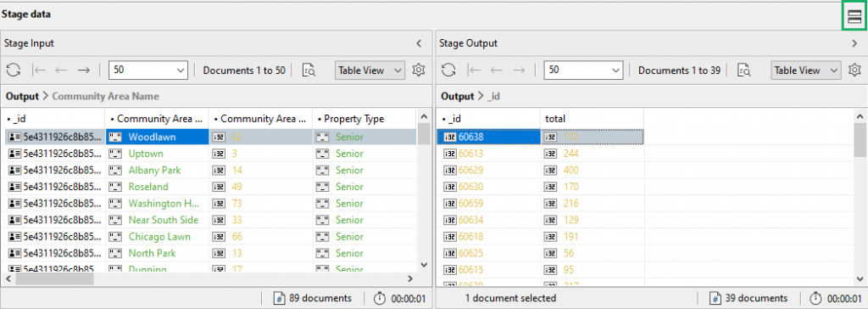Collapse Stage Input panel chevron
868x309 pixels.
click(x=419, y=42)
